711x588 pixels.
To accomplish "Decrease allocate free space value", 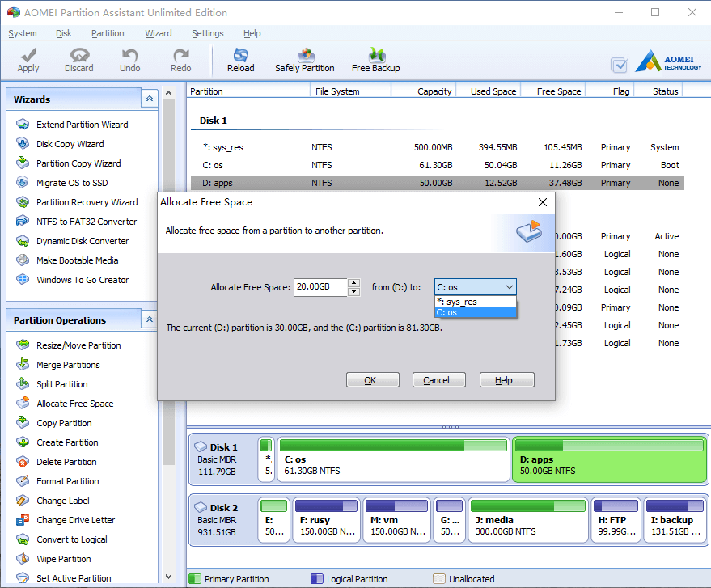I will click(353, 291).
